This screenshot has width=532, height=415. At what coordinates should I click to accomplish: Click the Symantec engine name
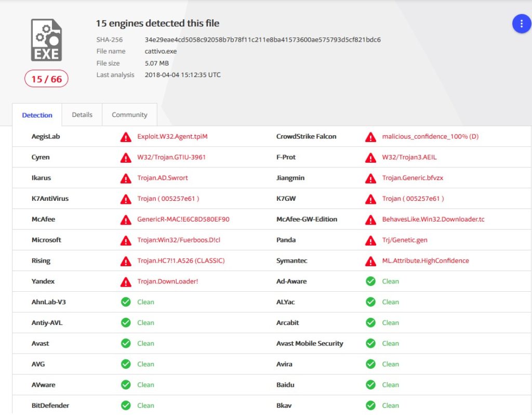[x=292, y=261]
